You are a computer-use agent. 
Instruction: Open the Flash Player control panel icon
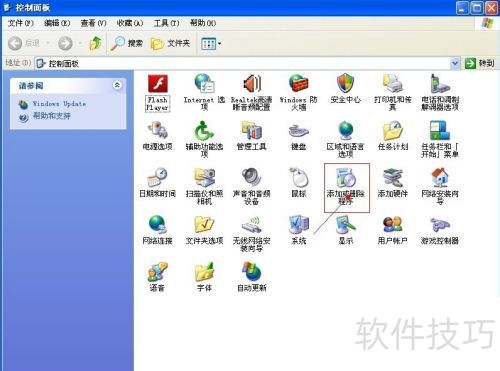point(158,93)
